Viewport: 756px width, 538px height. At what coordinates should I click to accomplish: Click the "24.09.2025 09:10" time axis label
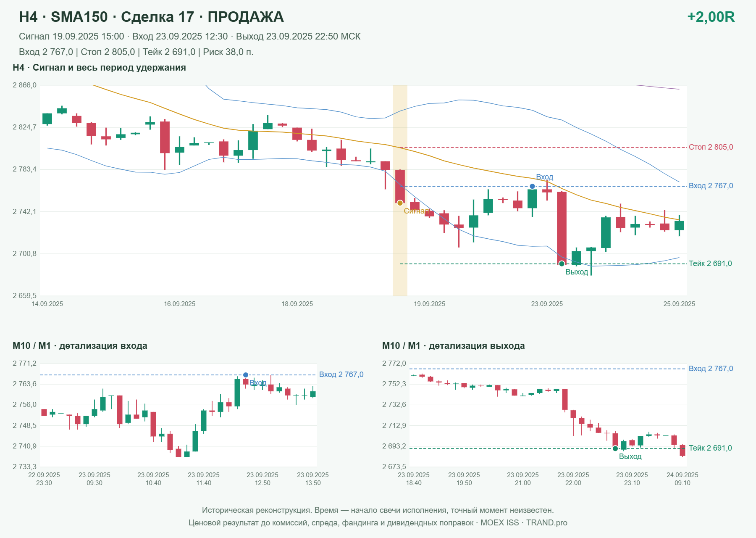coord(682,479)
